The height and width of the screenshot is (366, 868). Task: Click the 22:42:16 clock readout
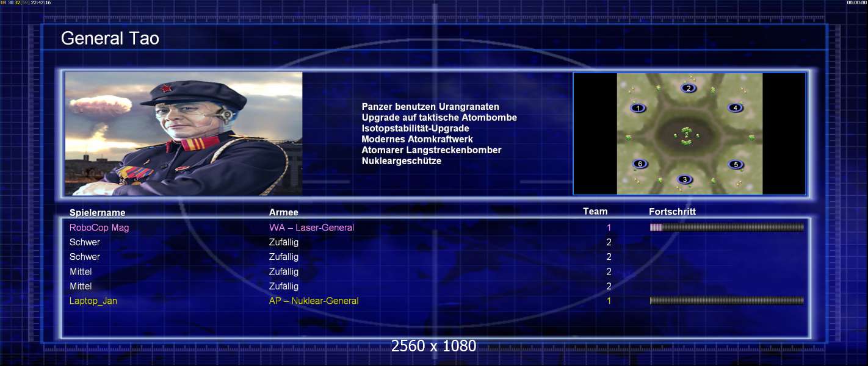[x=41, y=2]
